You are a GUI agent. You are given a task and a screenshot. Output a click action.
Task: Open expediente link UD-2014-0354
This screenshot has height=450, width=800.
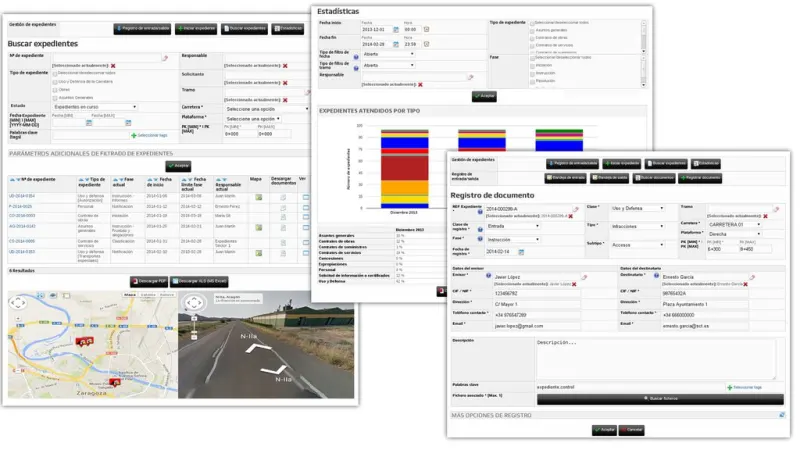22,196
